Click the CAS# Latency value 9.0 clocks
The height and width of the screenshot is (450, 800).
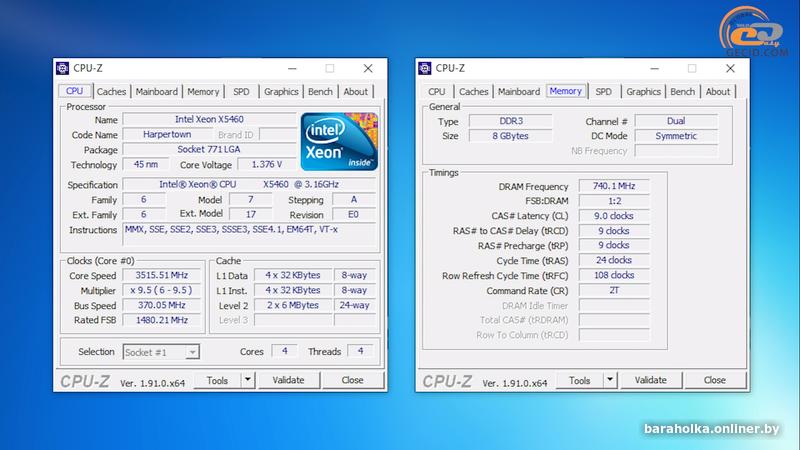tap(614, 216)
